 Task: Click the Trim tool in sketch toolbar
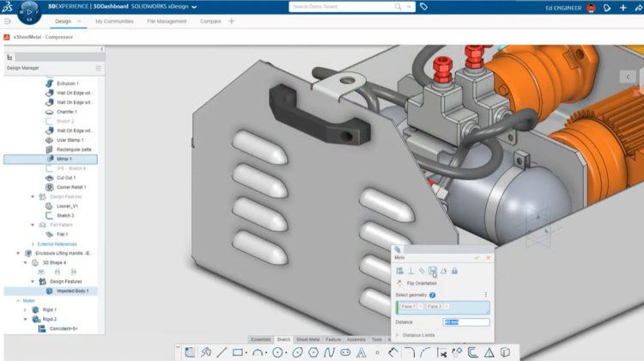click(441, 352)
